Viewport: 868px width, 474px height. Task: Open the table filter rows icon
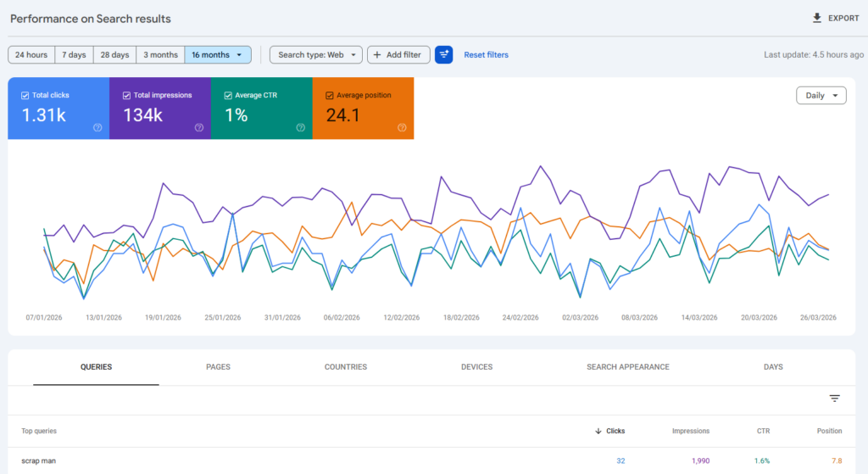(x=834, y=399)
